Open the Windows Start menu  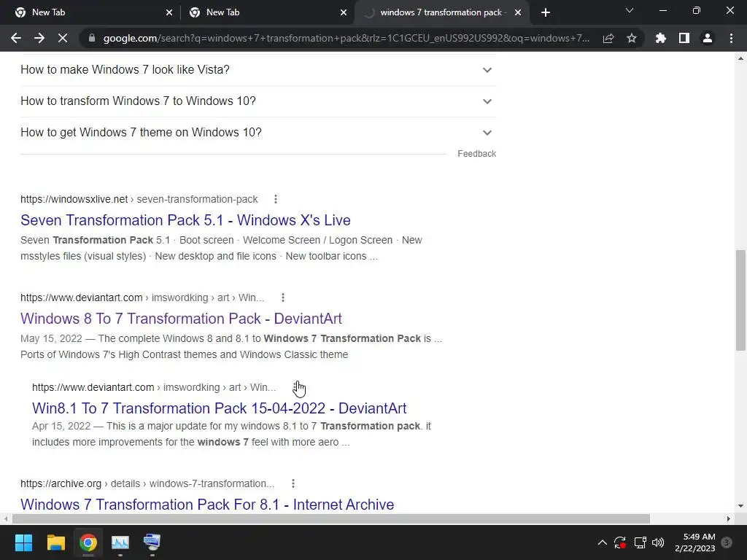[x=23, y=542]
